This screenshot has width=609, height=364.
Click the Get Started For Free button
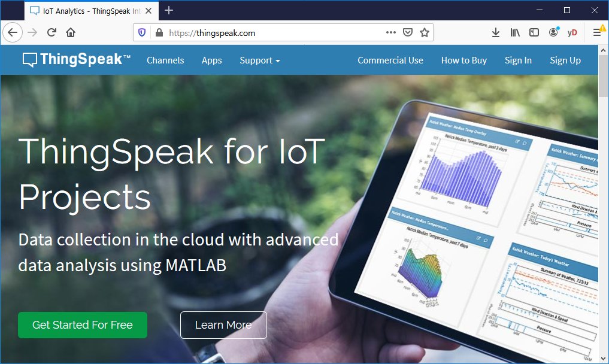coord(83,324)
